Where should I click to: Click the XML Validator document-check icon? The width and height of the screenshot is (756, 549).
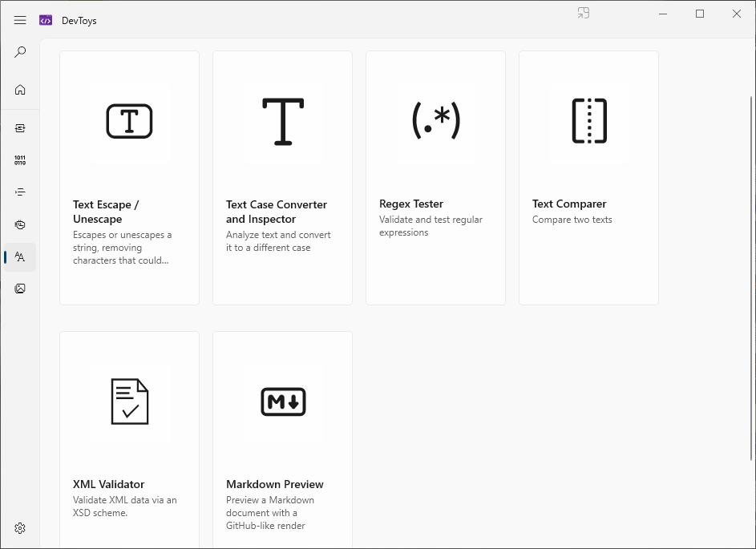(x=130, y=402)
